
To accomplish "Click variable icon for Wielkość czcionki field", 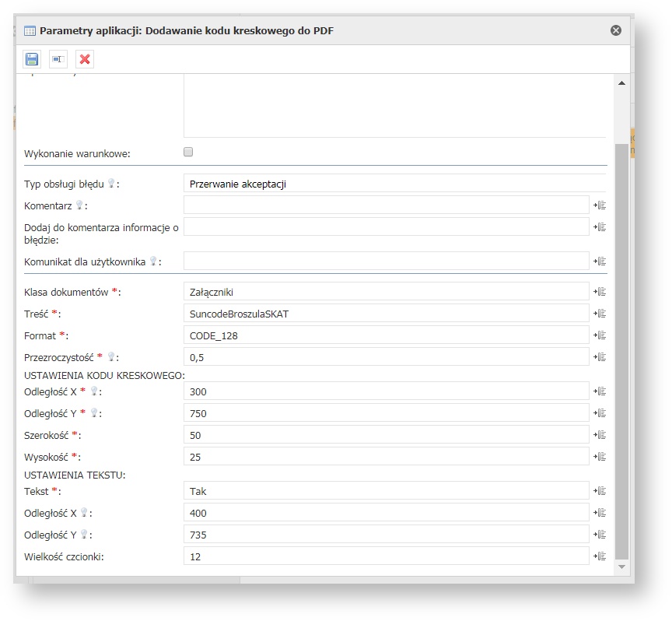I will click(x=600, y=556).
